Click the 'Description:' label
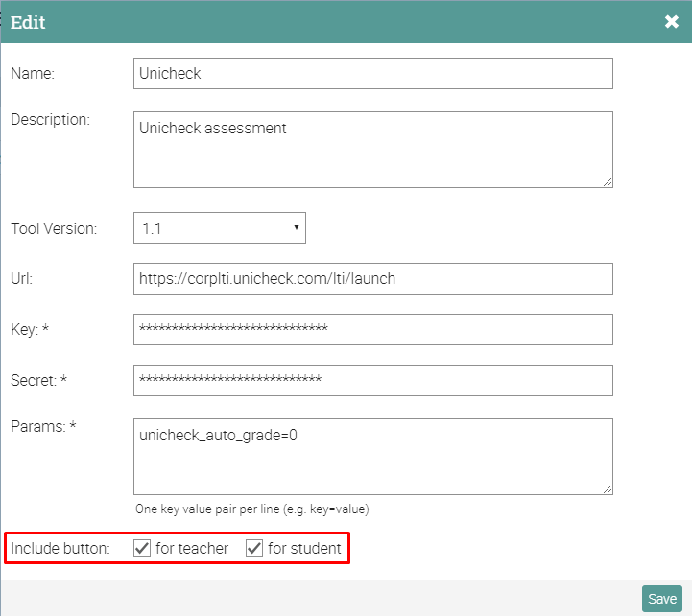 tap(50, 120)
